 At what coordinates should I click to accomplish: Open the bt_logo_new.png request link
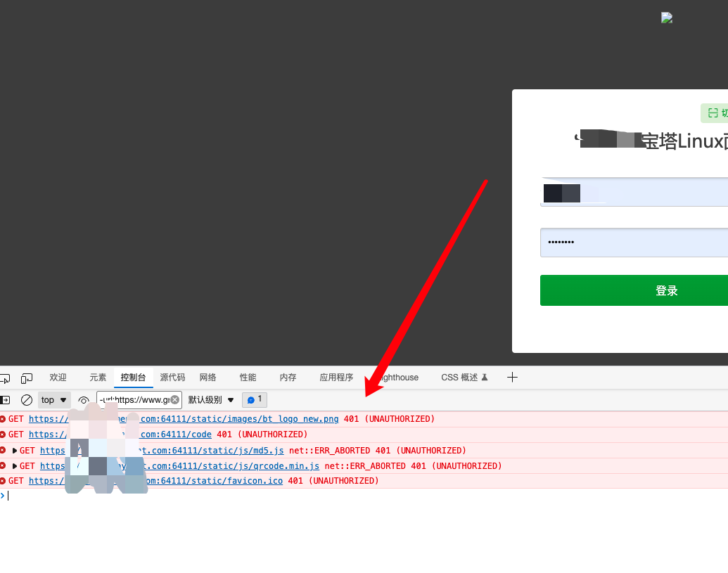184,419
